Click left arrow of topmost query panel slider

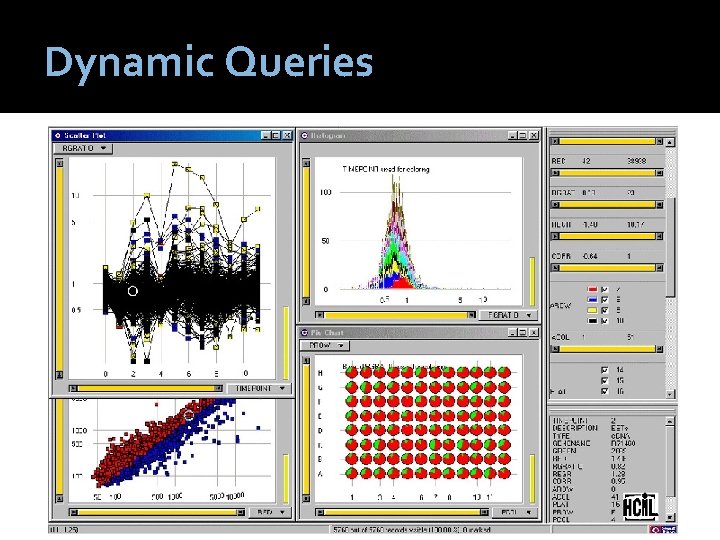[555, 141]
